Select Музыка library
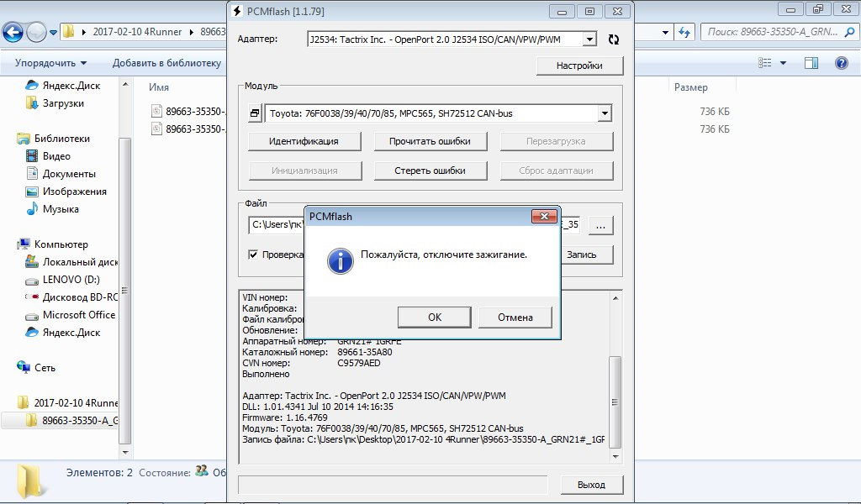 click(52, 209)
